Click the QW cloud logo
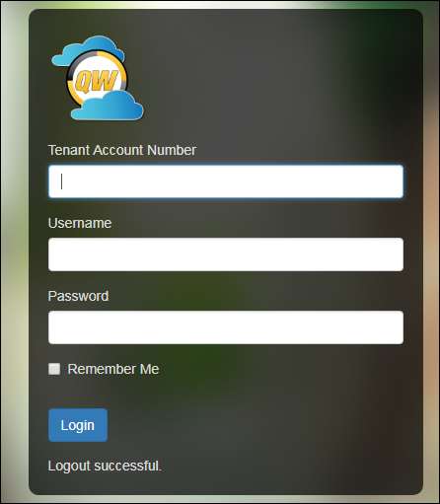The height and width of the screenshot is (504, 440). tap(98, 78)
